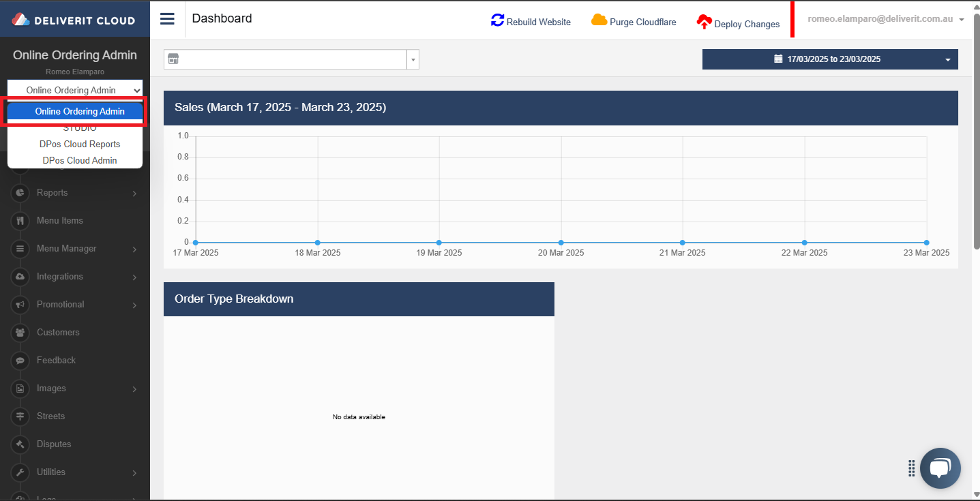Open the live chat widget
Image resolution: width=980 pixels, height=501 pixels.
click(940, 468)
